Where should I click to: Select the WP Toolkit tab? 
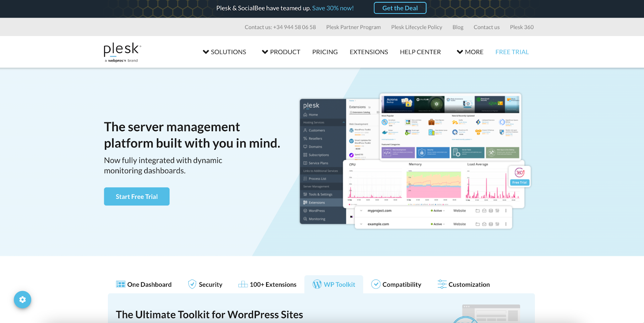(x=334, y=284)
